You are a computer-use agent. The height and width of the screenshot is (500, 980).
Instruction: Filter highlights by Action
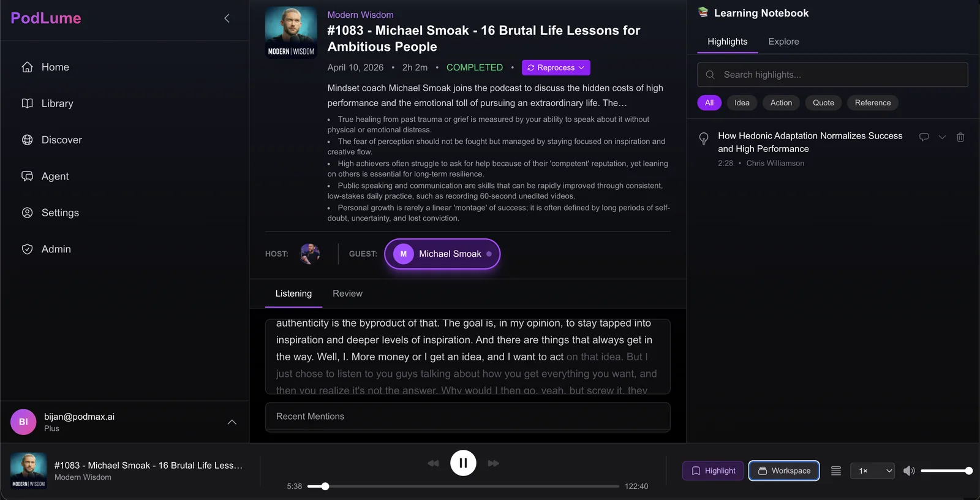781,103
